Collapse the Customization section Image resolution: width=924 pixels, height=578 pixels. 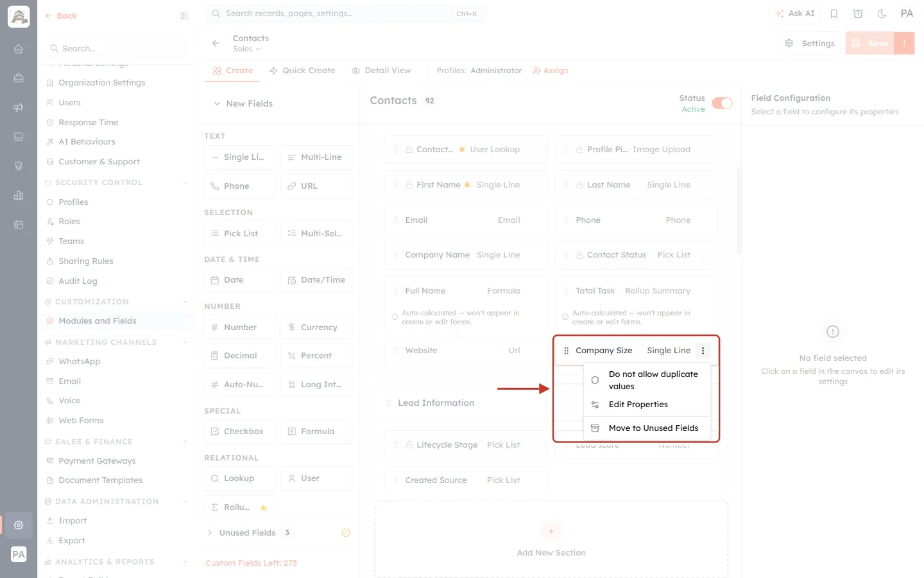[x=185, y=302]
